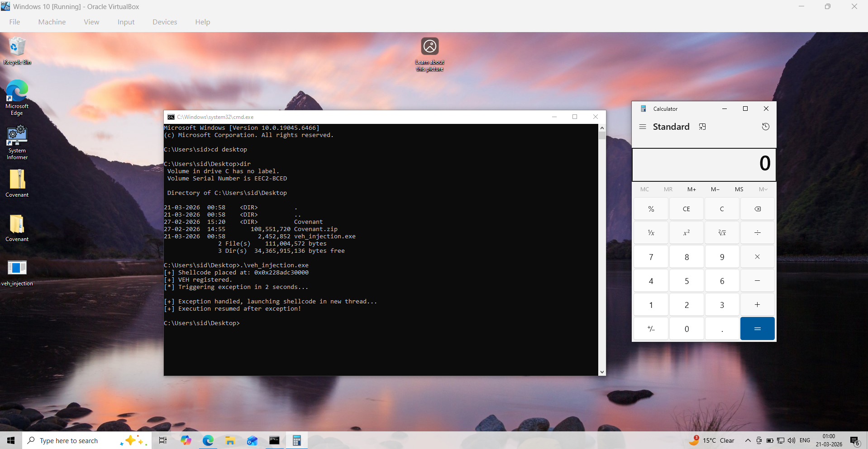
Task: Click 'veh_injection.exe' in dir listing
Action: 324,236
